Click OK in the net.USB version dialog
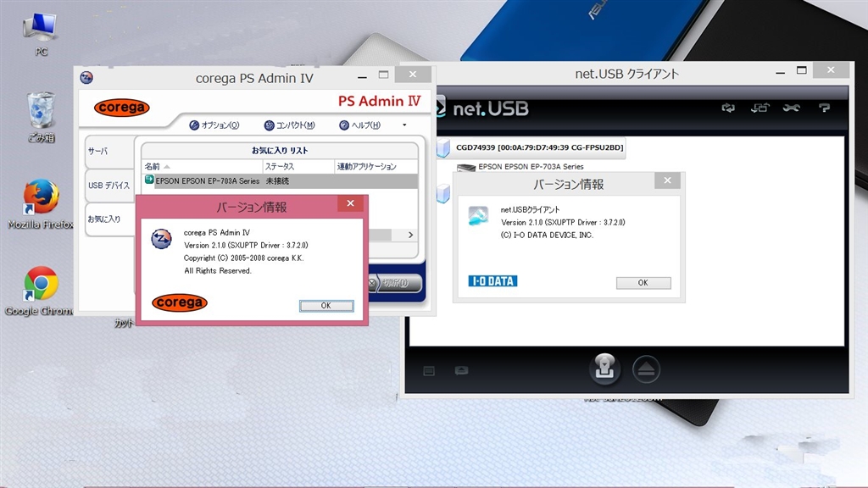 pyautogui.click(x=643, y=283)
